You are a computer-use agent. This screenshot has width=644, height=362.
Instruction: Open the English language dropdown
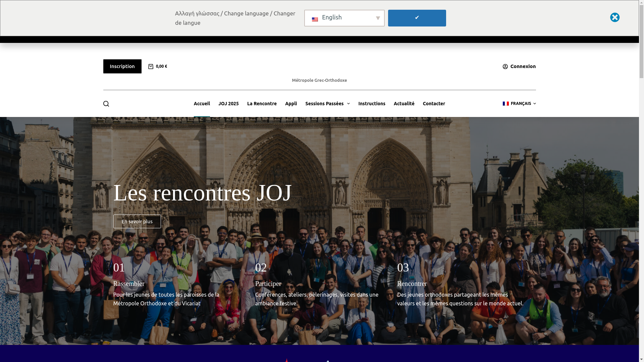(x=344, y=18)
